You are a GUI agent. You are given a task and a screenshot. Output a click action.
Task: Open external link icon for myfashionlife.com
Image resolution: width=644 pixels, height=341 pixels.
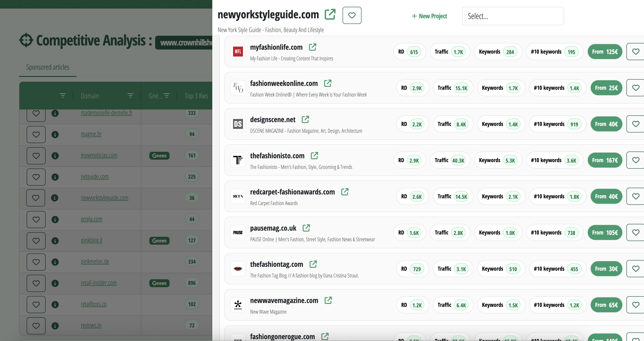(313, 47)
